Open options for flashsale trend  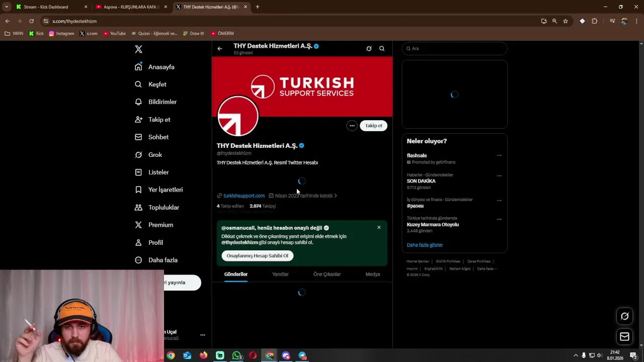(x=499, y=156)
